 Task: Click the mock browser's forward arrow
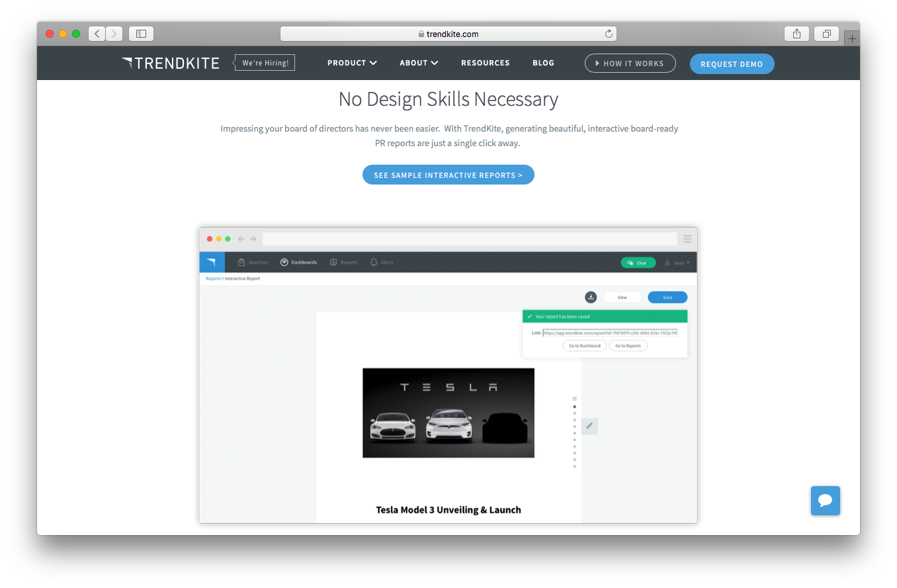point(253,239)
